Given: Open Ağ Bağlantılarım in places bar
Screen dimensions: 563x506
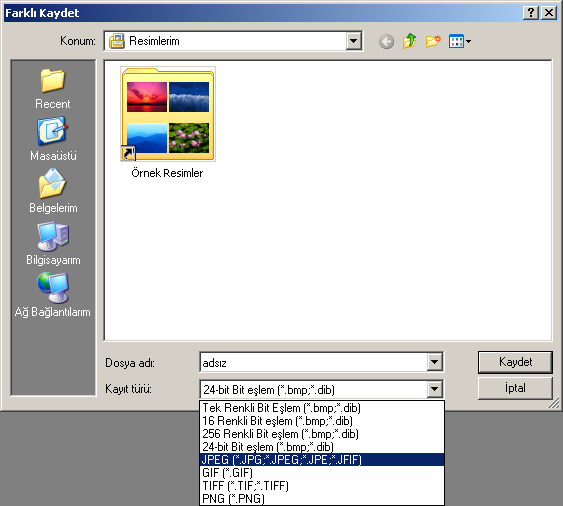Looking at the screenshot, I should point(53,295).
